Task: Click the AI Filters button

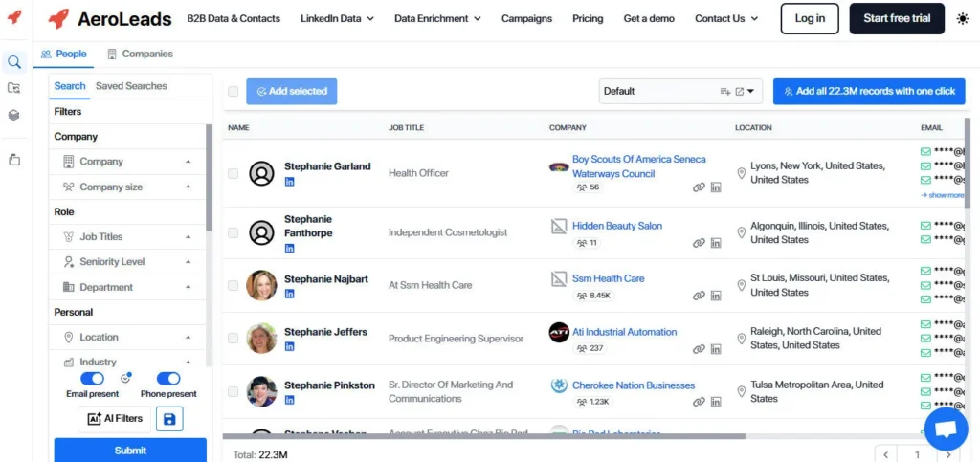Action: coord(115,419)
